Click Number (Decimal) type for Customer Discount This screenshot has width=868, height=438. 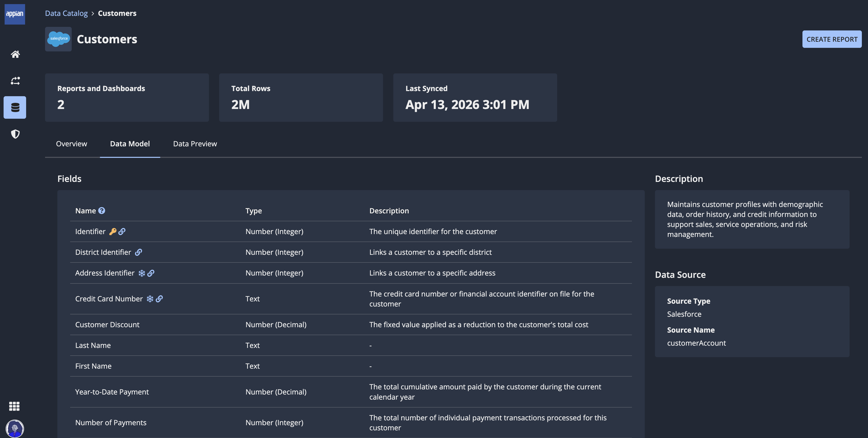tap(276, 325)
